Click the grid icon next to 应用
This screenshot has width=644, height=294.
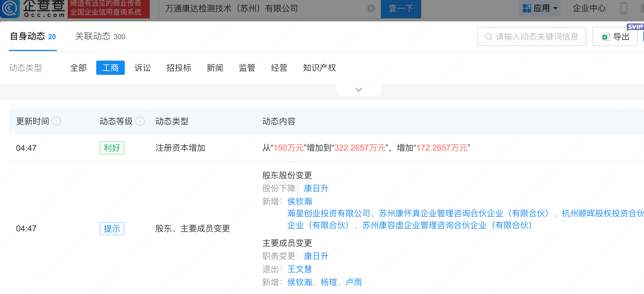coord(526,8)
